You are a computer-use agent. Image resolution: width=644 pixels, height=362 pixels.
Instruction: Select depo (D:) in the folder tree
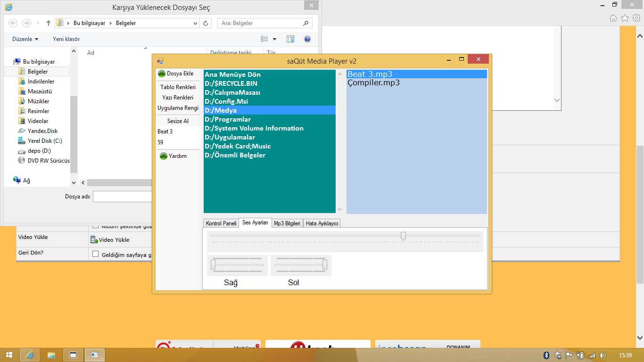point(39,151)
